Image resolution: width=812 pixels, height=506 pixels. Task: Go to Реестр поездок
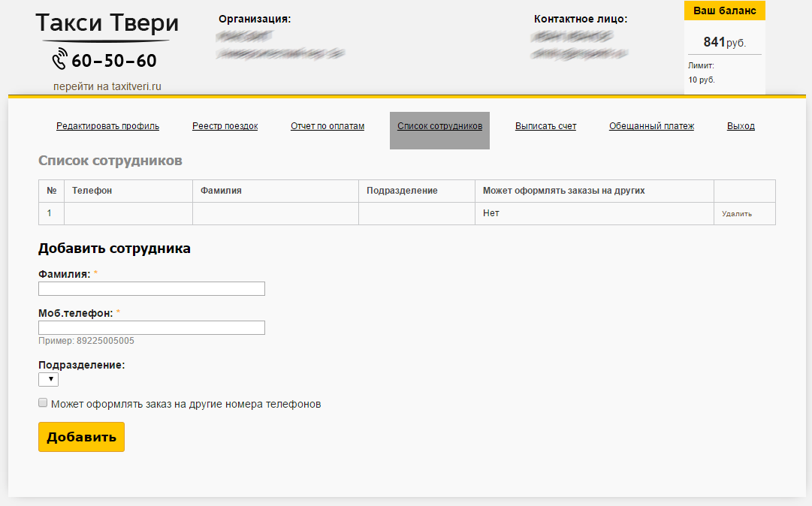(225, 126)
